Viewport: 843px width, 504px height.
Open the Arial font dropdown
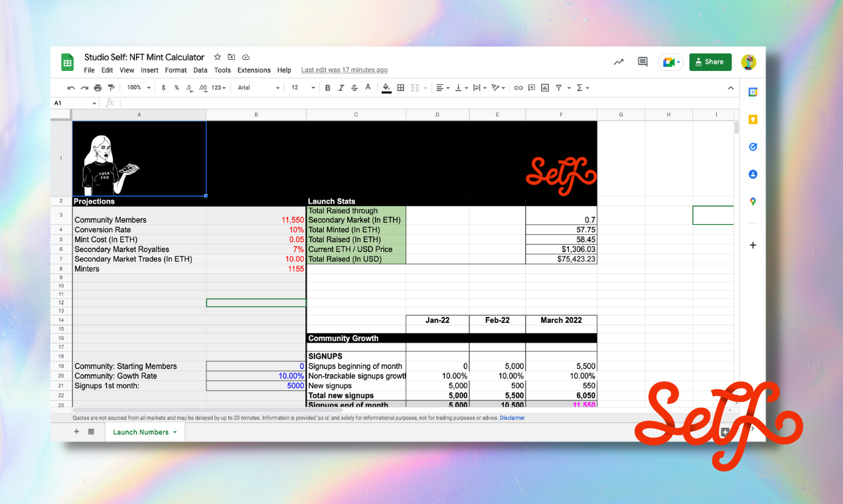(x=259, y=88)
